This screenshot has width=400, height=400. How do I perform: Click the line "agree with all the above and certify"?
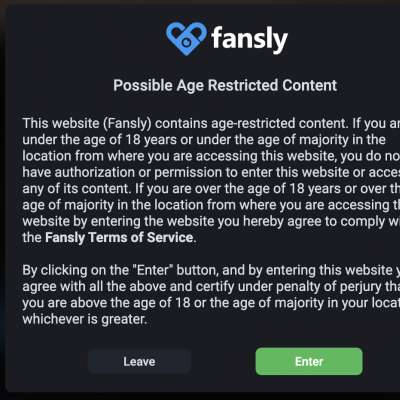click(x=211, y=287)
